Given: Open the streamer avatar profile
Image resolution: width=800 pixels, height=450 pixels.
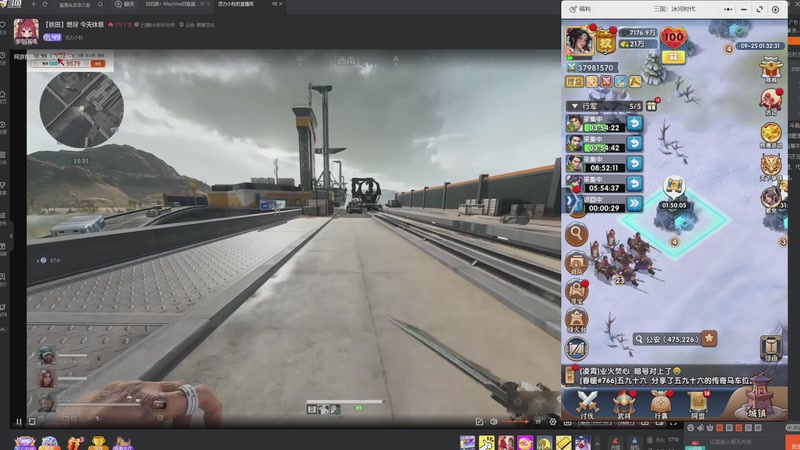Looking at the screenshot, I should click(26, 31).
